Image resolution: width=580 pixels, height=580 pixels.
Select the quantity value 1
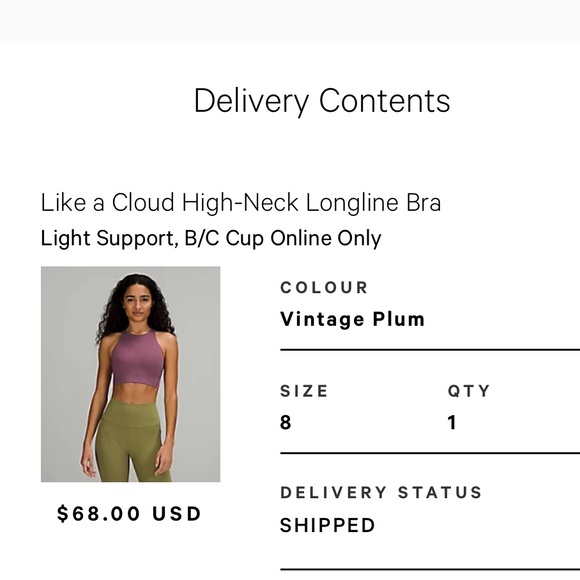[452, 422]
